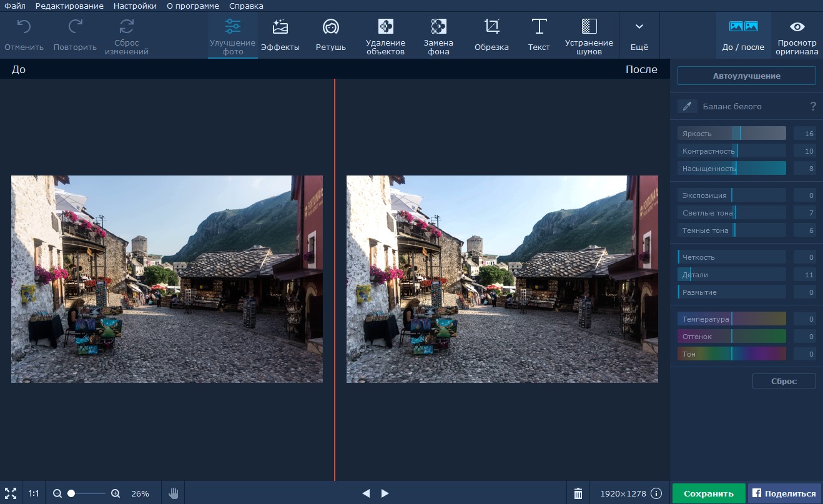Click the zoom out magnifier
This screenshot has height=504, width=823.
tap(57, 493)
